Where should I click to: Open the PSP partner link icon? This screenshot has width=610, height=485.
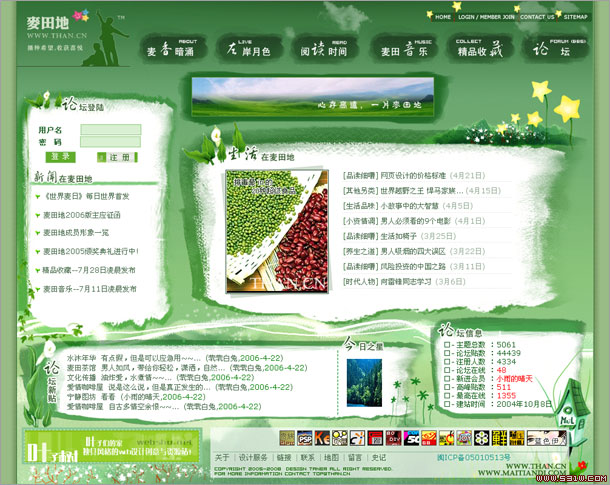click(x=305, y=438)
